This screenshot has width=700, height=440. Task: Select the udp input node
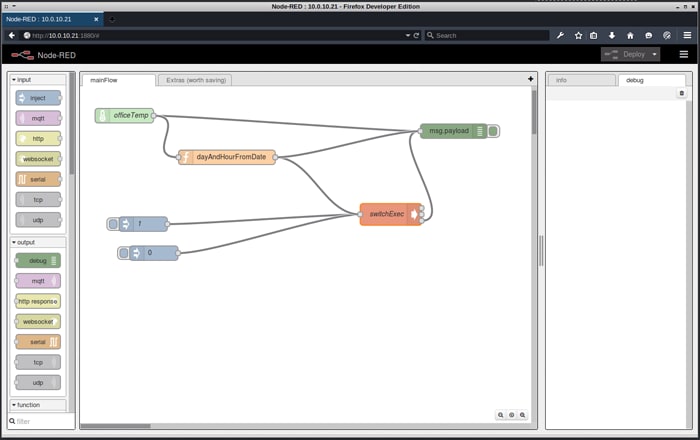(38, 220)
